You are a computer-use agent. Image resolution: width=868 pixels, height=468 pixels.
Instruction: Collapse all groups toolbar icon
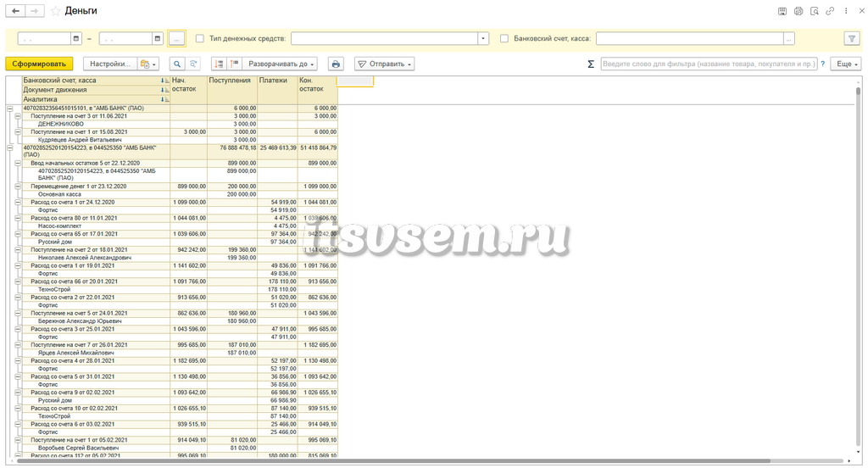(x=220, y=64)
